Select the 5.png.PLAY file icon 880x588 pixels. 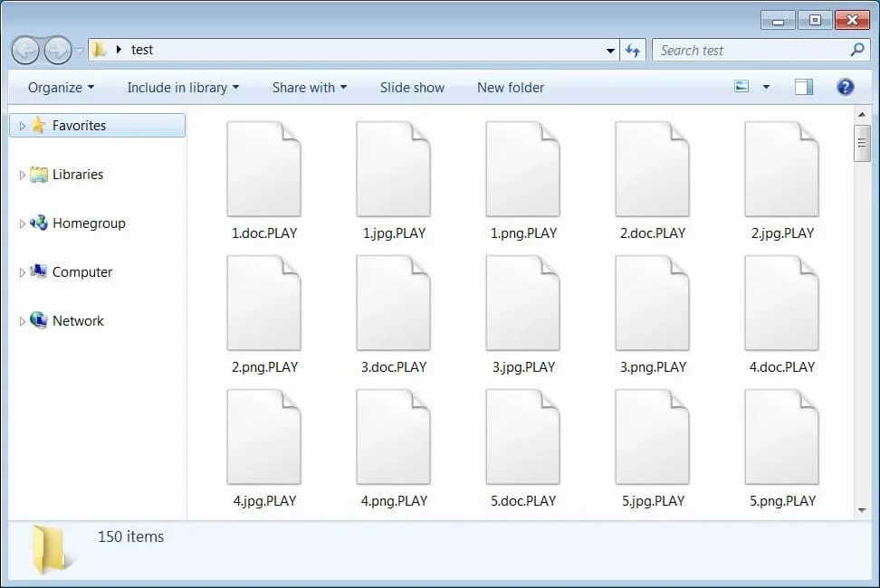(x=781, y=438)
